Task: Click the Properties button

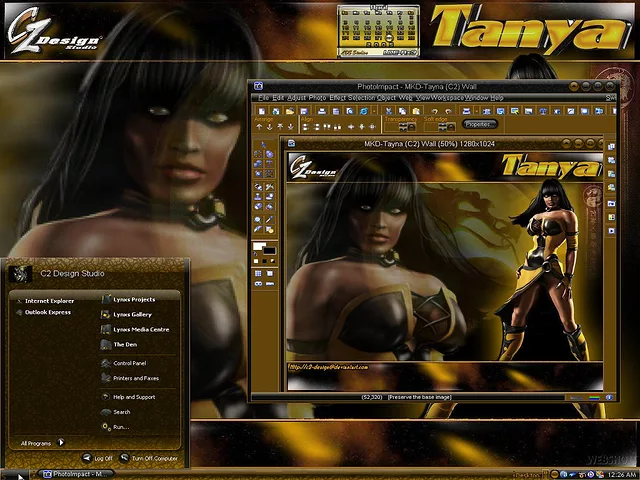Action: tap(480, 124)
